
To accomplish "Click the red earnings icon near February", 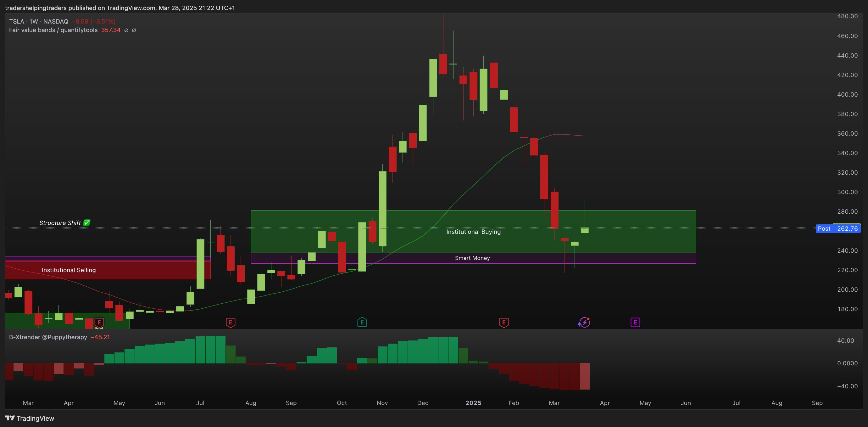I will pos(504,323).
